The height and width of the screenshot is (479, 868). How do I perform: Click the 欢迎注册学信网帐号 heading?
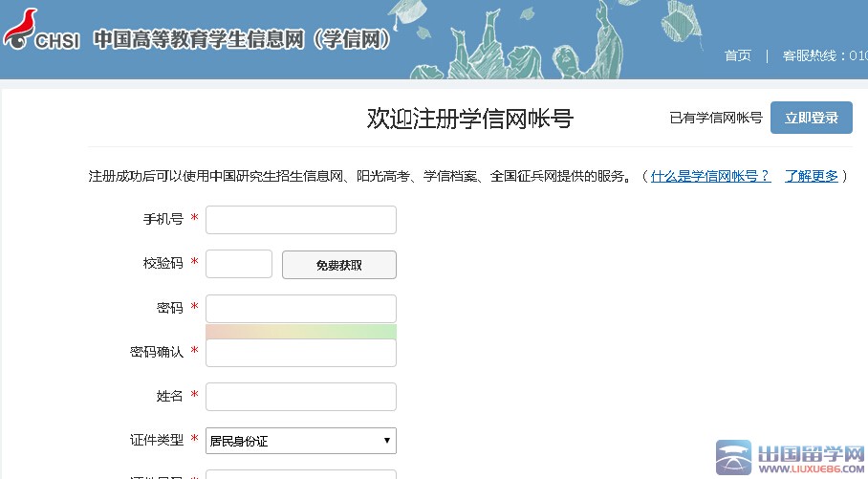click(x=469, y=119)
